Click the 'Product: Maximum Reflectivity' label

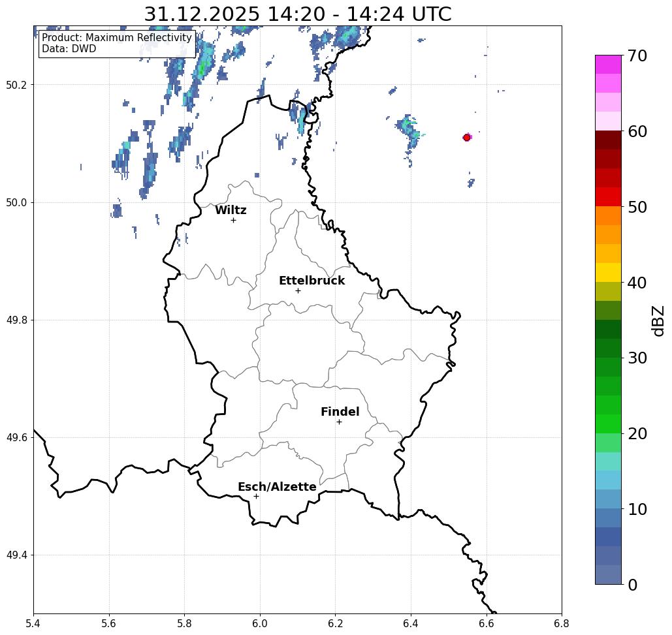[x=116, y=38]
